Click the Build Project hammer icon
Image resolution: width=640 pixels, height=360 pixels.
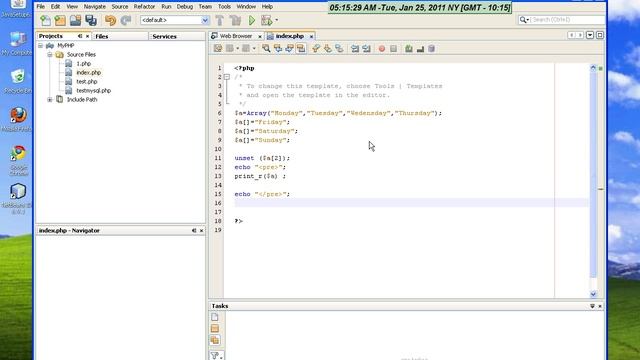click(x=220, y=20)
